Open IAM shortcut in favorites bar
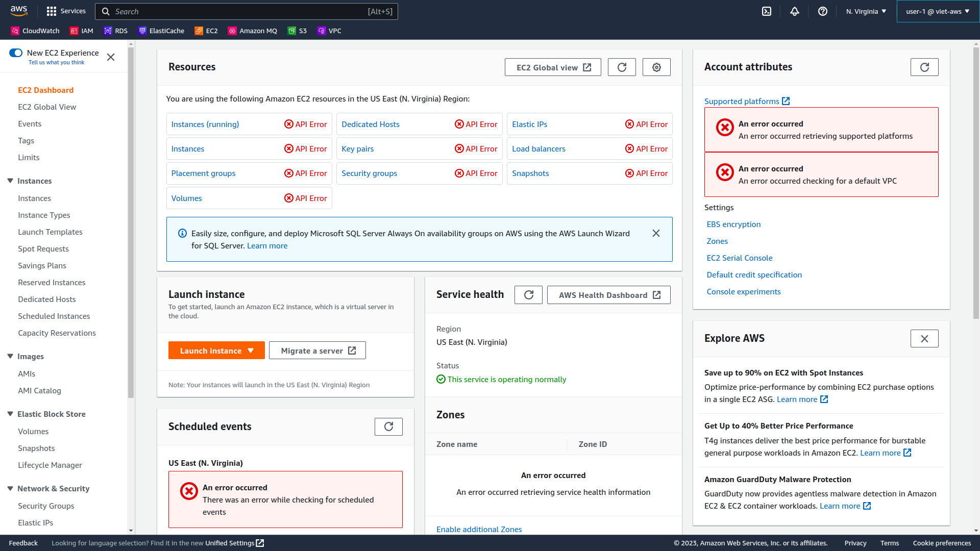 [x=82, y=31]
